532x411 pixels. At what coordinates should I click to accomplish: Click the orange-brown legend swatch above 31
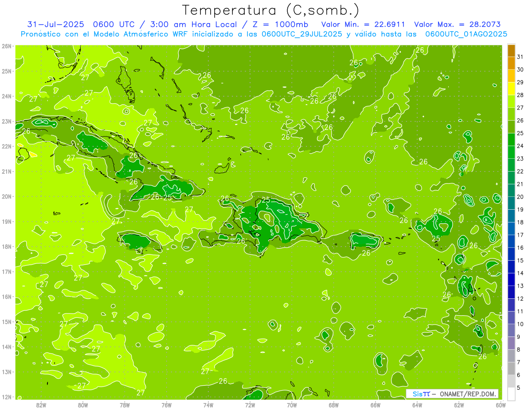click(512, 51)
